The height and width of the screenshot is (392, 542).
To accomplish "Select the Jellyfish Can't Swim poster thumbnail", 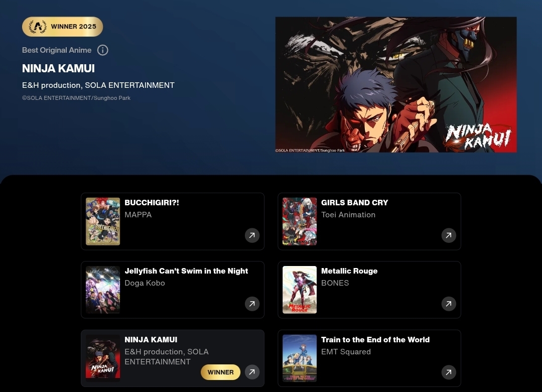I will [x=103, y=290].
